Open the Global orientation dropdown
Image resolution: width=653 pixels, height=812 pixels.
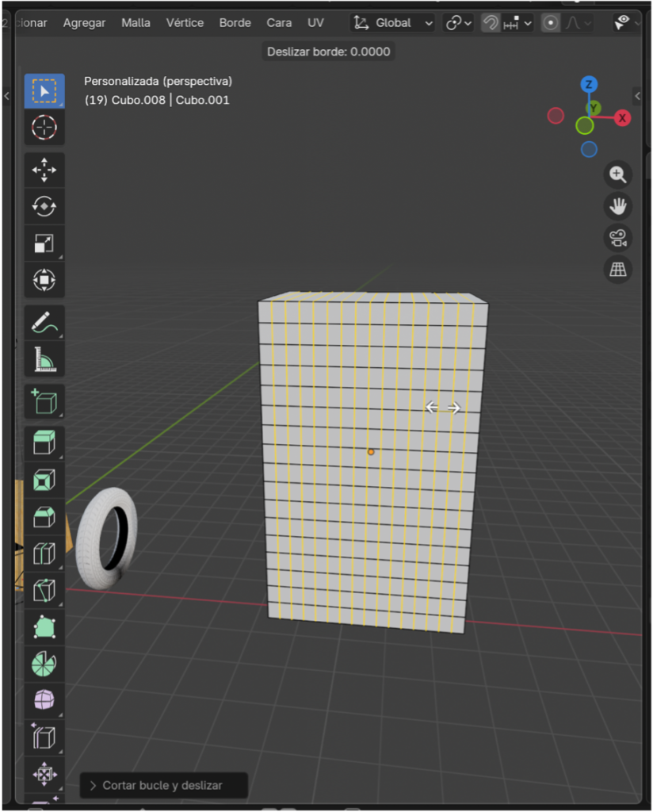click(x=393, y=23)
